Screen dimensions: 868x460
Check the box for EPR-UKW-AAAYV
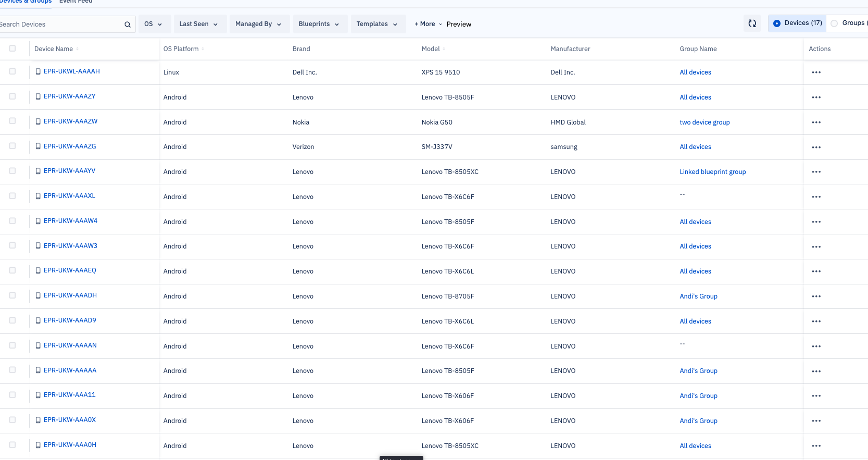click(12, 171)
